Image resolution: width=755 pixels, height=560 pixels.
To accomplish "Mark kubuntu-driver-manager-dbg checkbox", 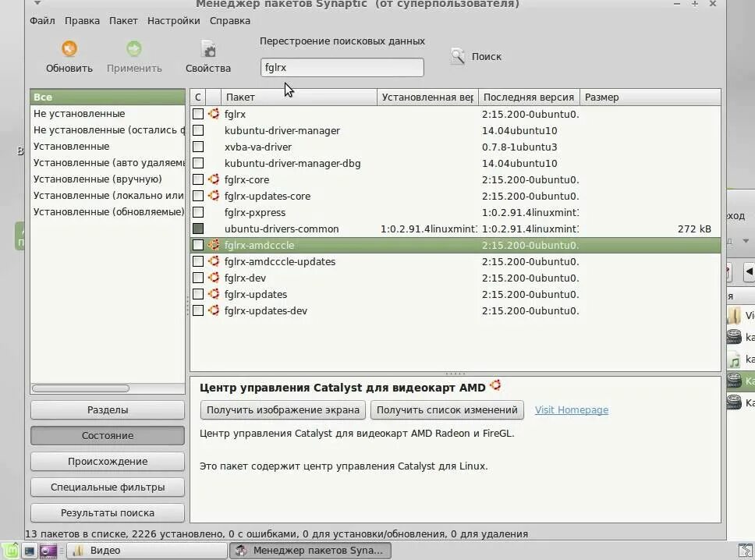I will point(198,163).
